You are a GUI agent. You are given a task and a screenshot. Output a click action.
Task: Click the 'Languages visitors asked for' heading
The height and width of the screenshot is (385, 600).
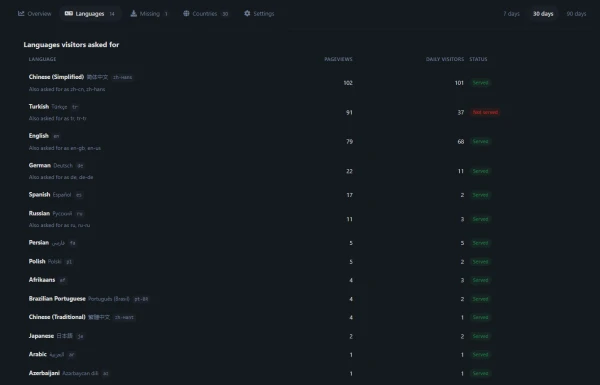coord(71,45)
